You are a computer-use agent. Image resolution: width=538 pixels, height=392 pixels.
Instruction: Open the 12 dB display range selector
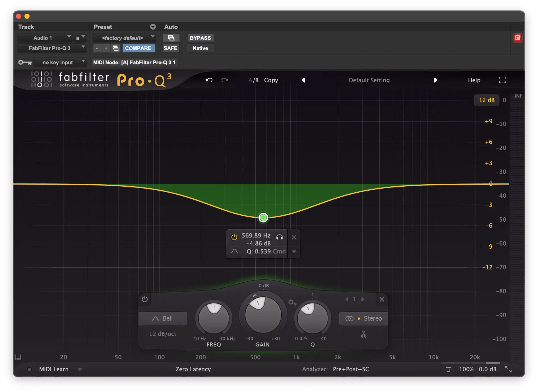click(x=487, y=100)
